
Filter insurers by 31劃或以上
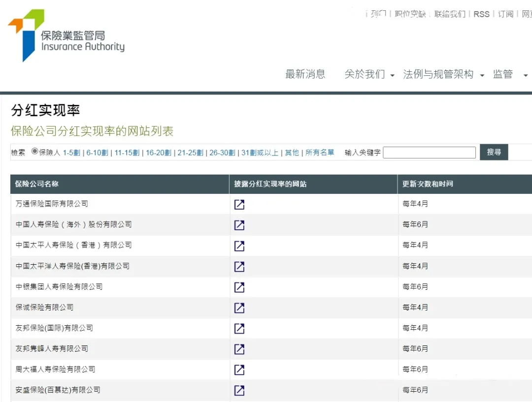click(260, 153)
